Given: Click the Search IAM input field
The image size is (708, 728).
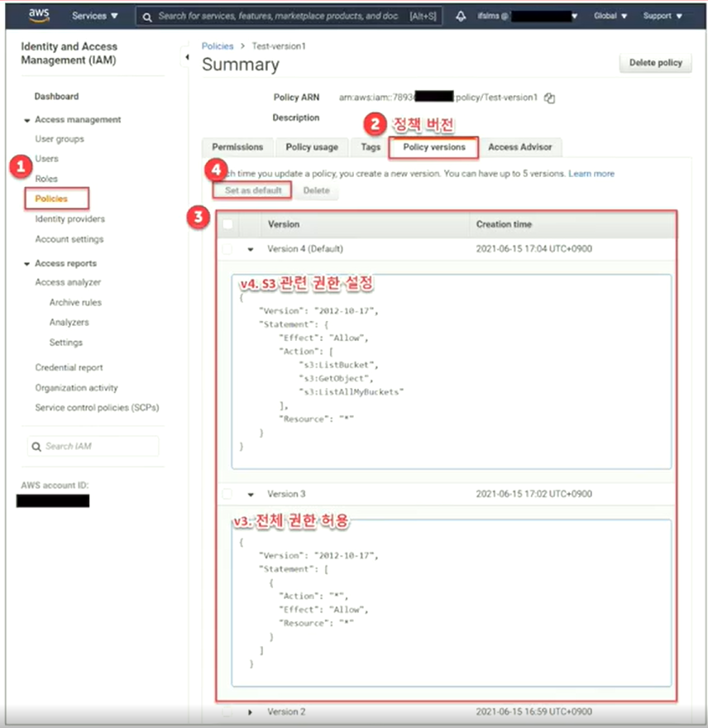Looking at the screenshot, I should pos(93,446).
